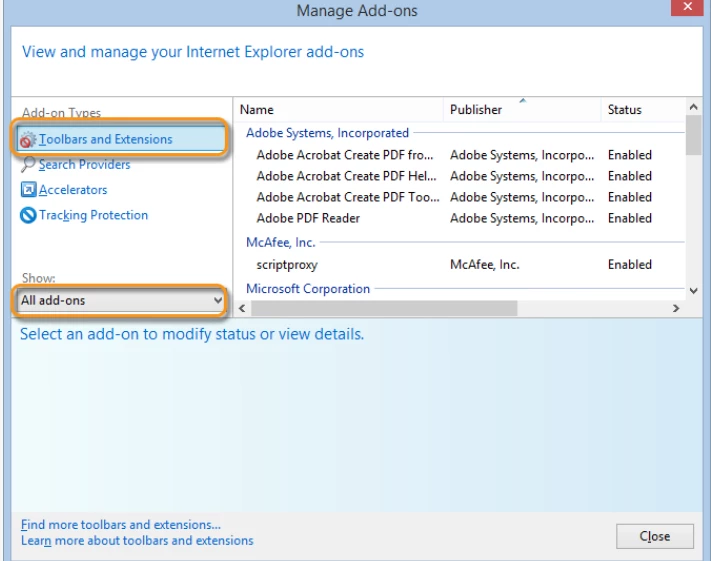Click the vertical scrollbar thumb
711x561 pixels.
(x=693, y=136)
